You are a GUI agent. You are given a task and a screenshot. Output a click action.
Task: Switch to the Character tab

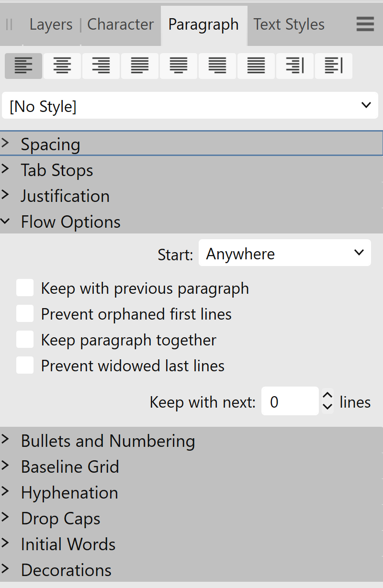click(120, 24)
